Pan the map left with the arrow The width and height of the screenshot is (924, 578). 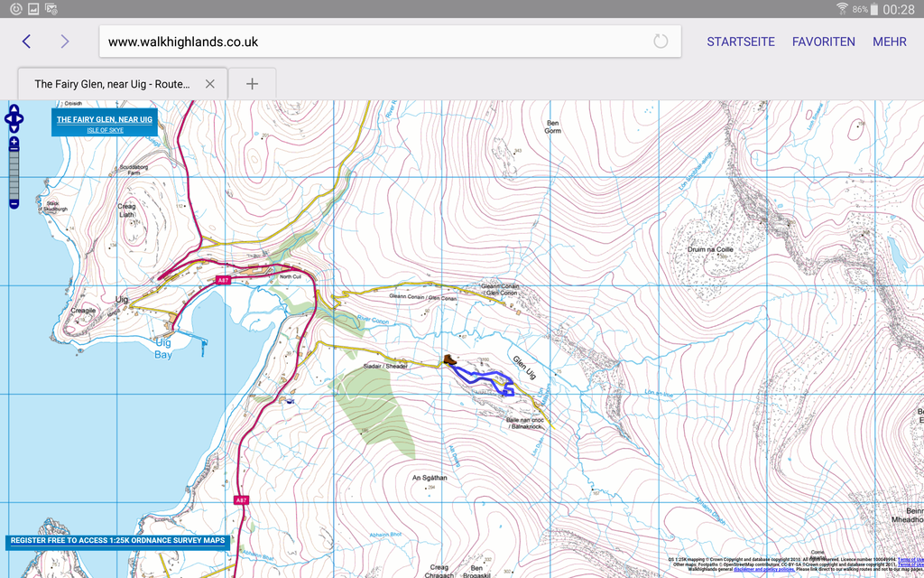(x=7, y=119)
